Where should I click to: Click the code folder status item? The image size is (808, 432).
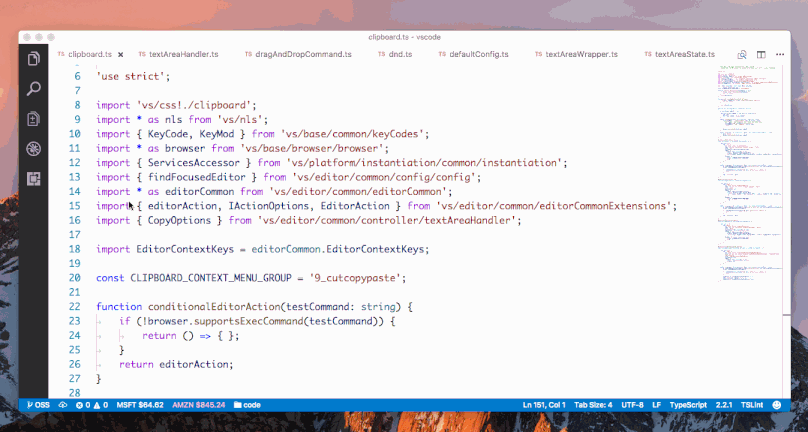(x=247, y=405)
